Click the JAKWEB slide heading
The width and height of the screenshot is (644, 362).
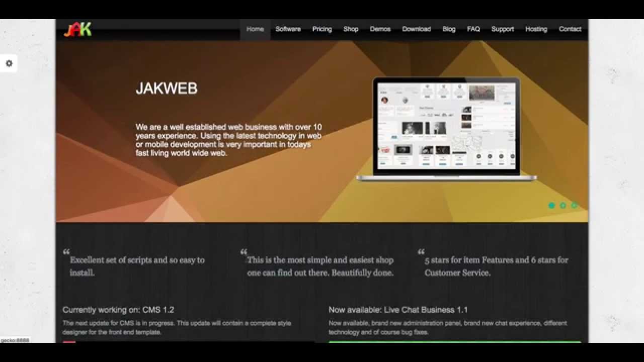(167, 88)
